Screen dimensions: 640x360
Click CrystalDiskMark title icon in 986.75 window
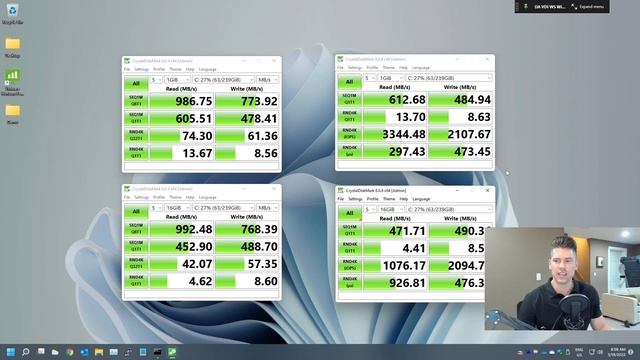click(127, 61)
